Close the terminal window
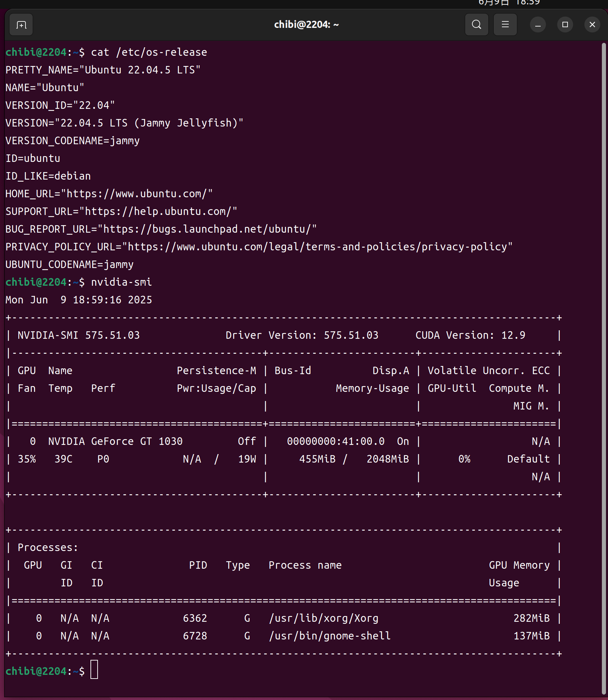 click(x=592, y=25)
